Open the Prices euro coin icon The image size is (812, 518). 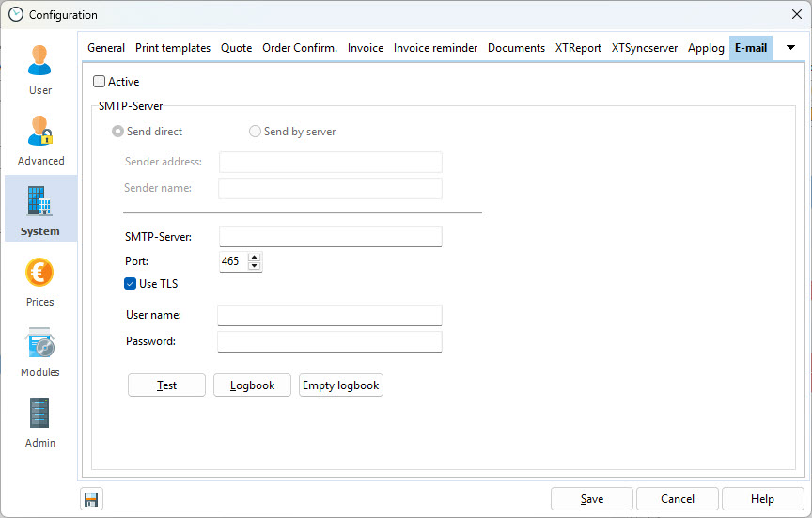point(40,273)
